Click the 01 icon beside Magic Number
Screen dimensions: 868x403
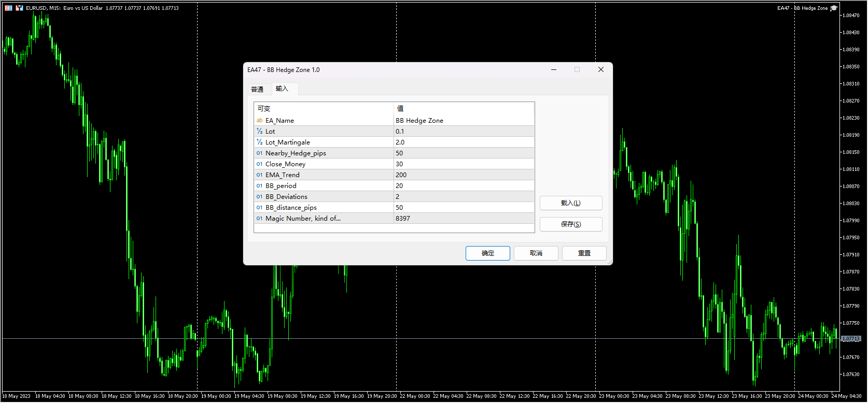pyautogui.click(x=259, y=219)
